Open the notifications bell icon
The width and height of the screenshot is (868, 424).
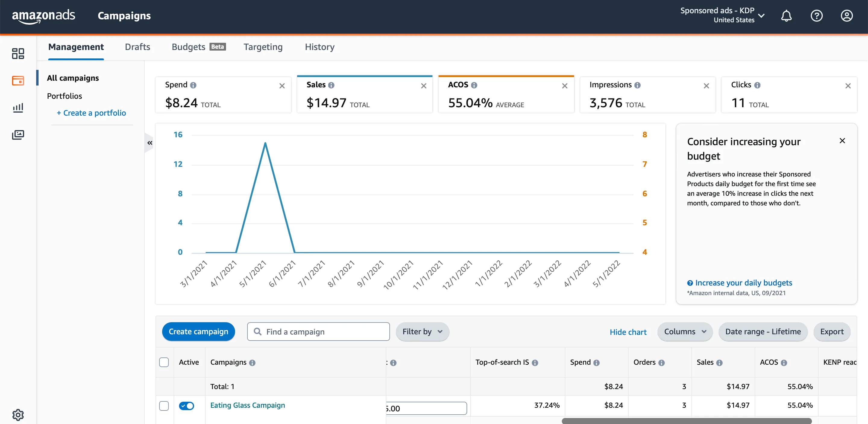click(786, 16)
